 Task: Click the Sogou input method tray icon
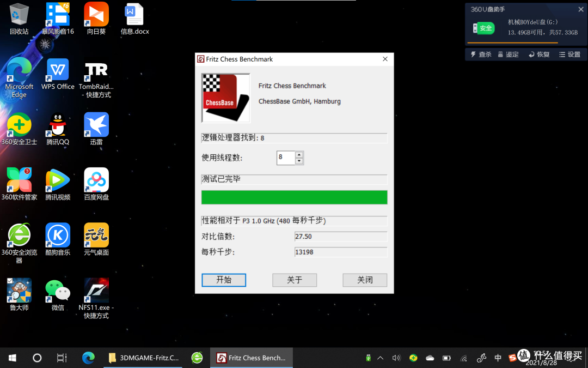512,358
